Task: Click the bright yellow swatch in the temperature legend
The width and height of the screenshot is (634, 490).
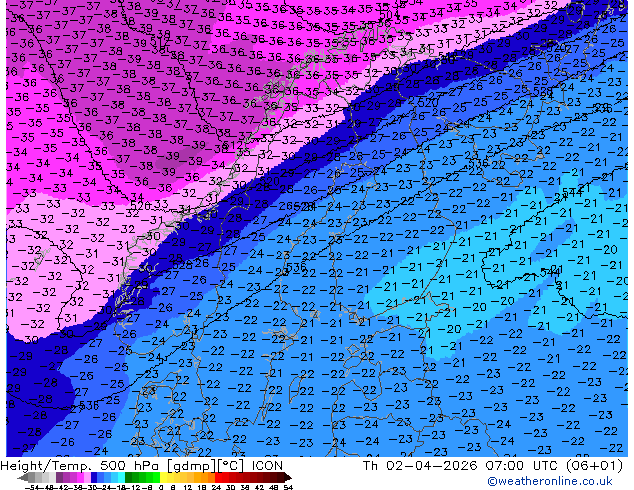Action: tap(163, 478)
